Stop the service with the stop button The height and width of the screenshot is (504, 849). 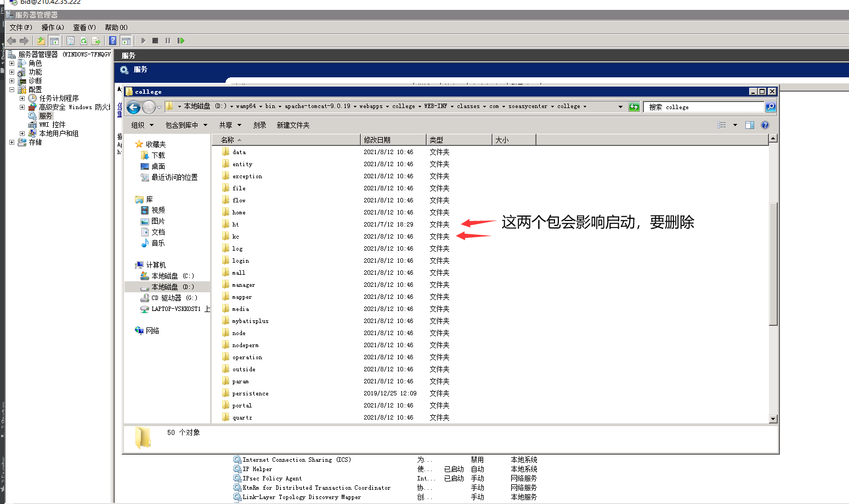tap(155, 41)
